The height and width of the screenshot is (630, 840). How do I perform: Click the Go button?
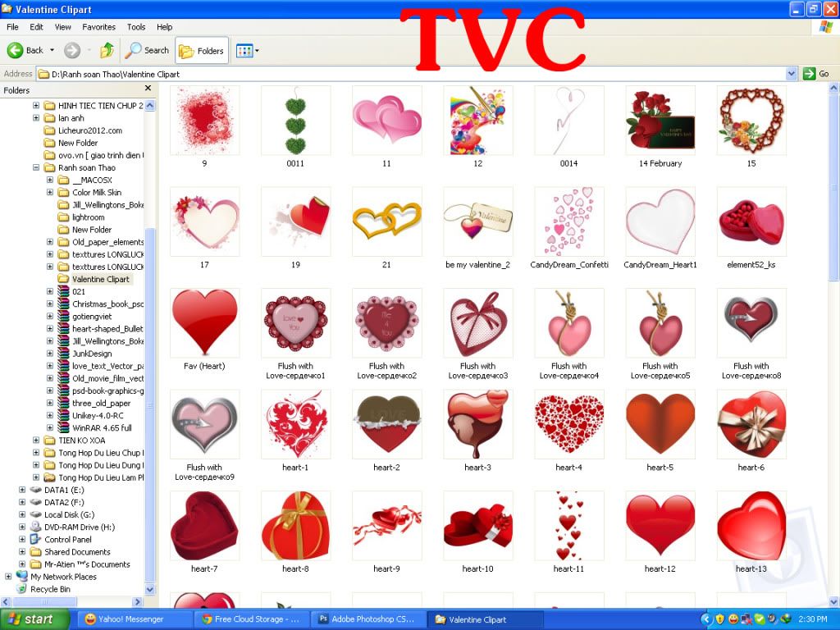pos(816,74)
